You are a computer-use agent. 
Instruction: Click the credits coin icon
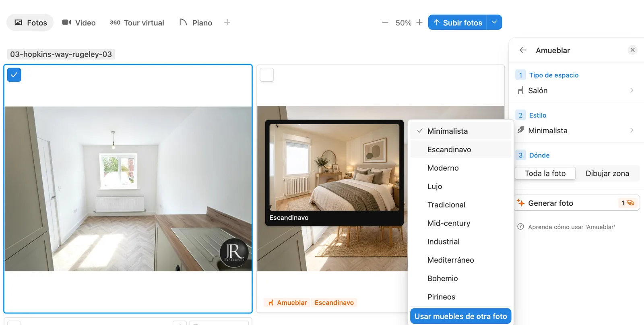(x=630, y=203)
